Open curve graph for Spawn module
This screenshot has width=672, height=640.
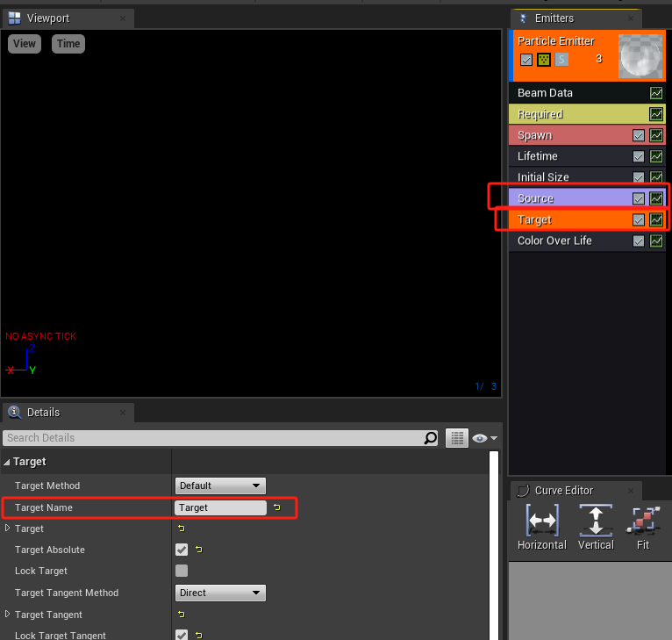[655, 135]
